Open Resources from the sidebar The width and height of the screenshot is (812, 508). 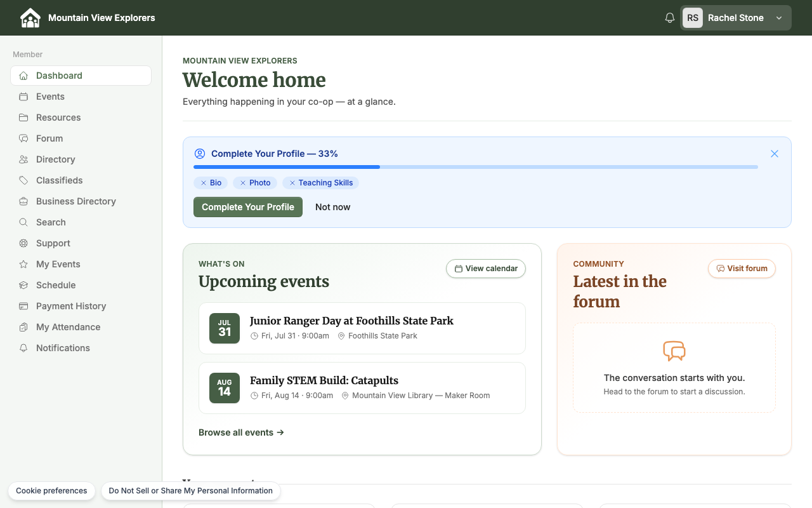click(x=81, y=117)
